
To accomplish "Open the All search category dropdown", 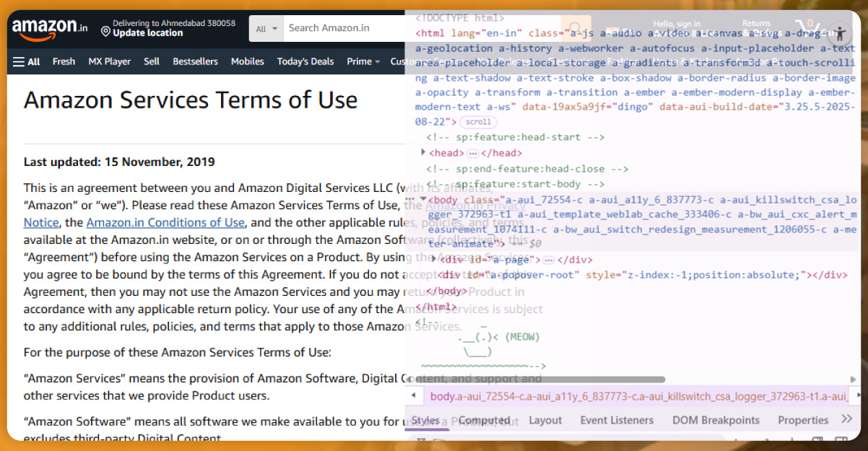I will pyautogui.click(x=265, y=29).
